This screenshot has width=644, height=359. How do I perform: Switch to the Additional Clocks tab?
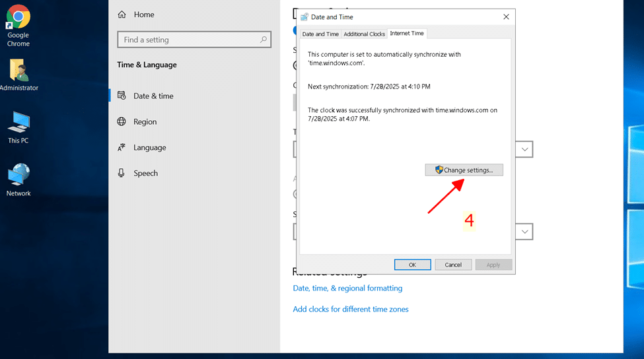pyautogui.click(x=364, y=34)
